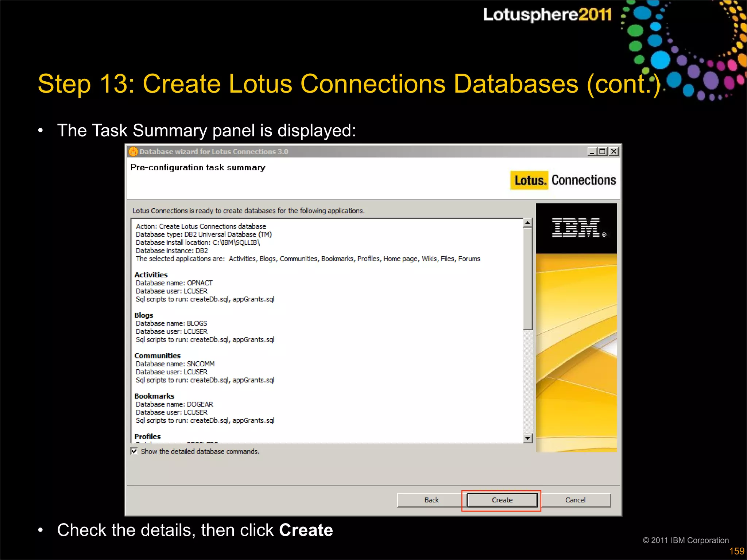The image size is (747, 560).
Task: Click the summary scroll down arrow
Action: [527, 438]
